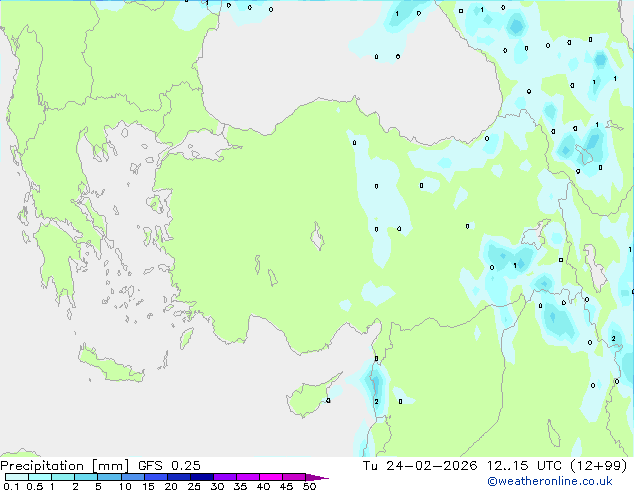This screenshot has height=490, width=634.
Task: Click the legend scale label '10'
Action: (125, 486)
